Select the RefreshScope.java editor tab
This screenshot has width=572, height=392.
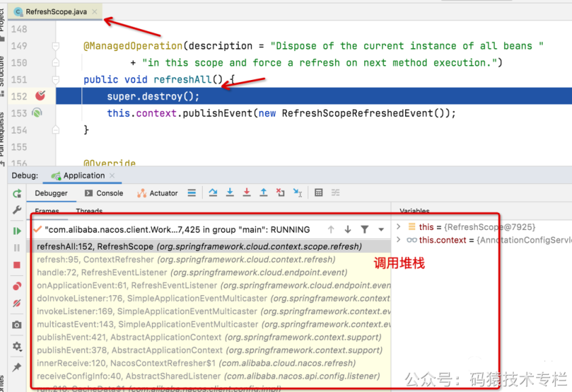pyautogui.click(x=56, y=12)
